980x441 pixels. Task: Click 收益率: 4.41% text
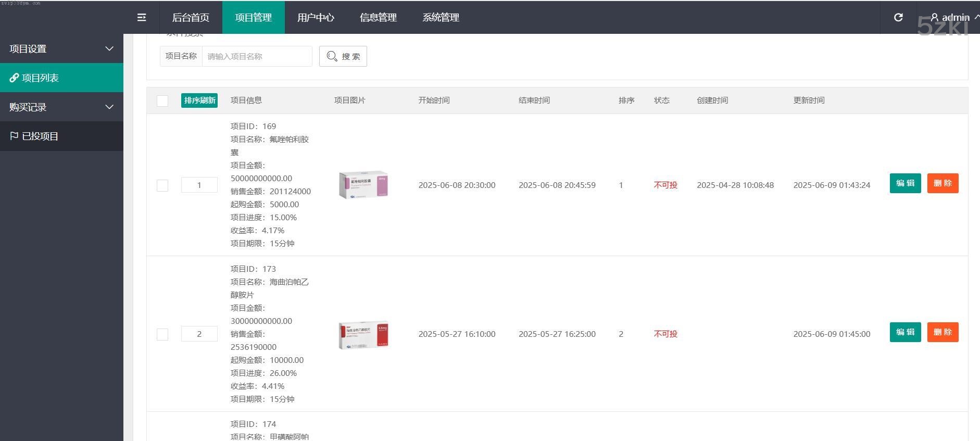coord(257,386)
